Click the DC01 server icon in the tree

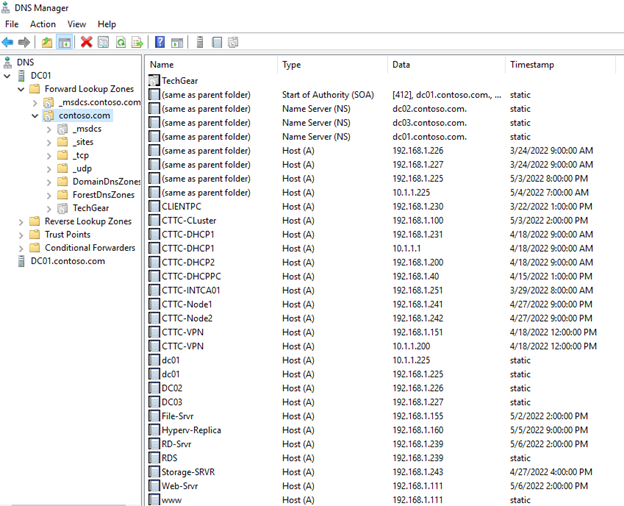(x=21, y=76)
